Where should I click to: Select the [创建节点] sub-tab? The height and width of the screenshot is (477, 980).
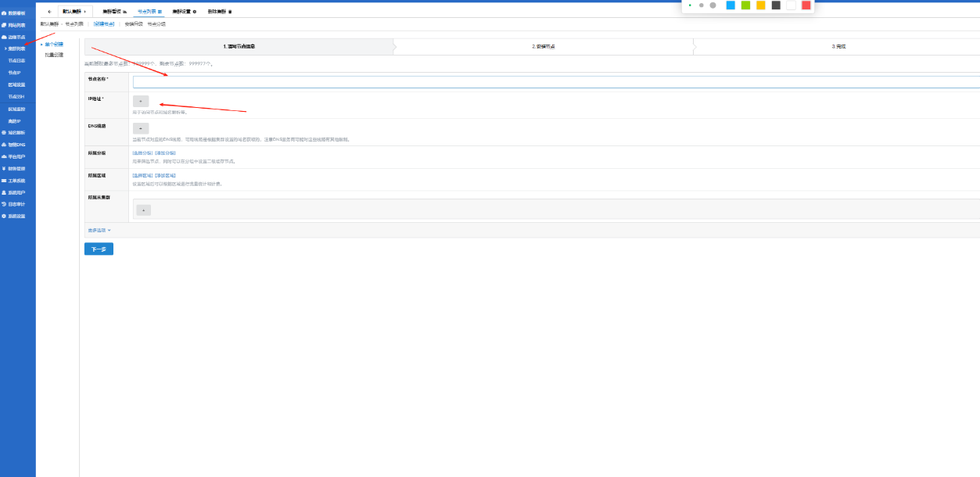point(104,24)
